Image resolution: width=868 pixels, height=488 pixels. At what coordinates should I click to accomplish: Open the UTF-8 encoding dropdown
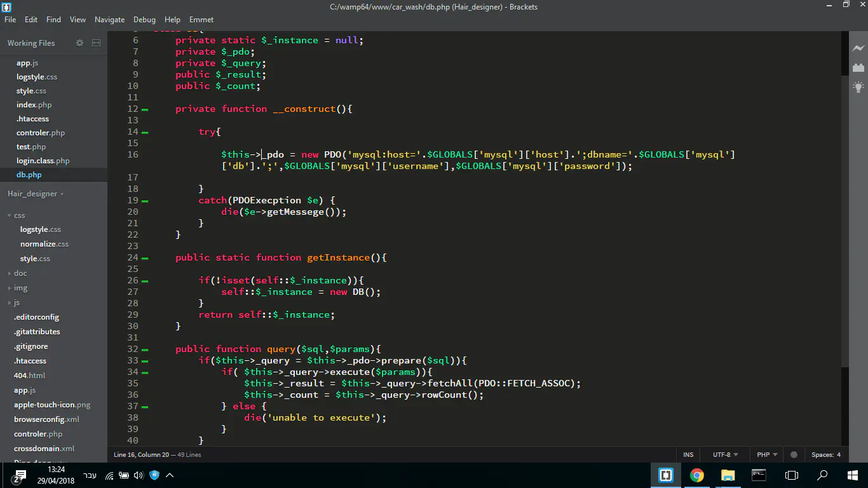pos(725,455)
